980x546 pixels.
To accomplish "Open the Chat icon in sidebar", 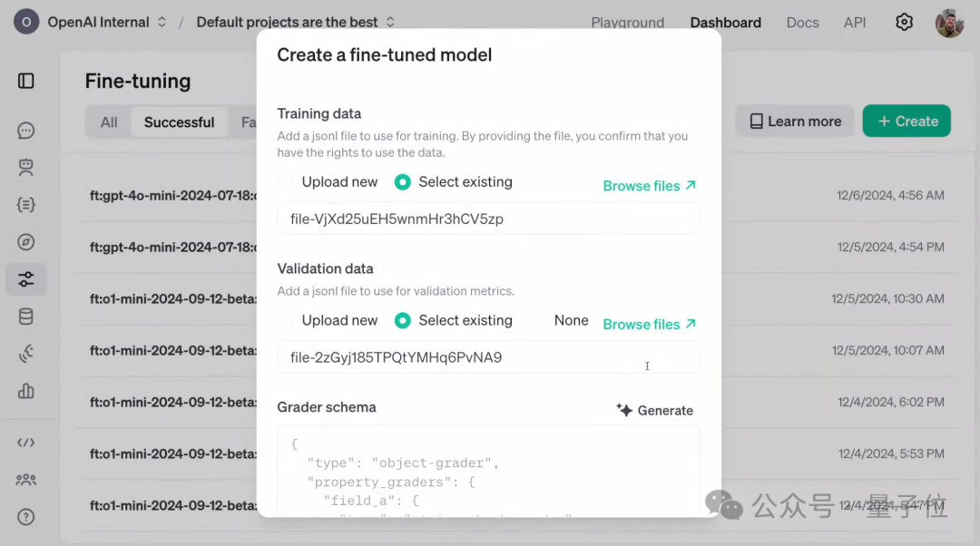I will coord(26,131).
